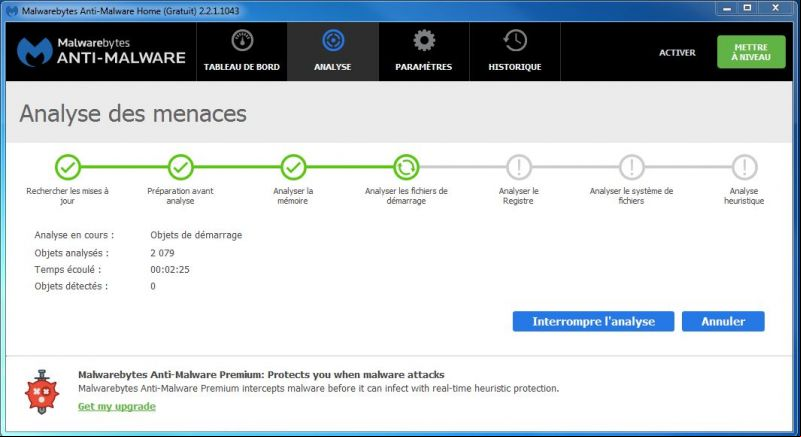Screen dimensions: 801x437
Task: Open the Paramètres tab label
Action: pyautogui.click(x=423, y=67)
